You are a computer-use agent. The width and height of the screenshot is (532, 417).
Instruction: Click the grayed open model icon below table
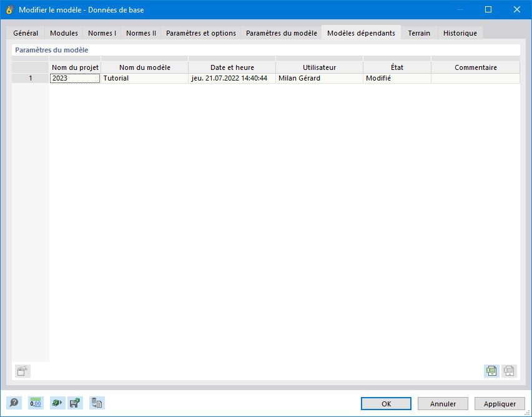(22, 371)
